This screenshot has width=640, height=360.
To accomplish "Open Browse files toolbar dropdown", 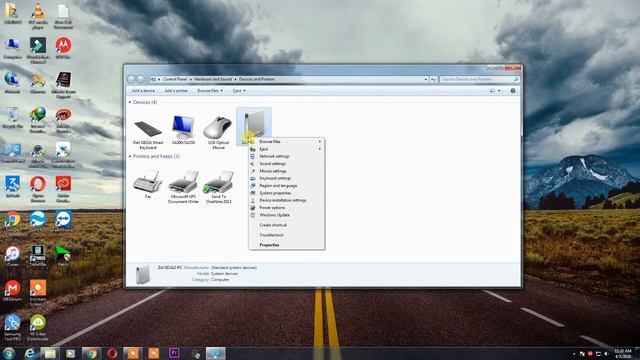I will tap(210, 91).
